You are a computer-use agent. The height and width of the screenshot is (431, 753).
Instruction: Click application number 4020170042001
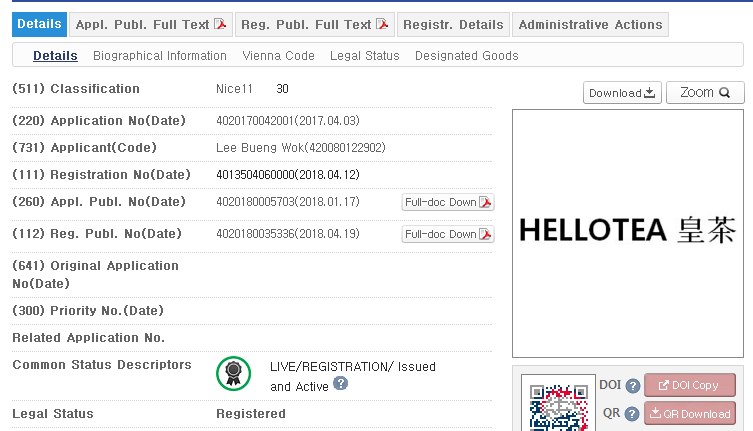255,121
